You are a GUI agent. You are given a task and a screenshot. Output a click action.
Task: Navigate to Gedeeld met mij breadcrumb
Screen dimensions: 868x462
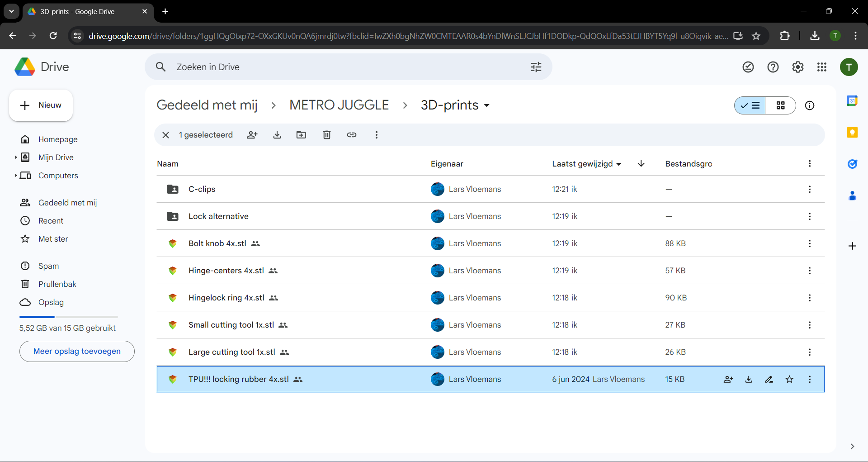click(207, 105)
